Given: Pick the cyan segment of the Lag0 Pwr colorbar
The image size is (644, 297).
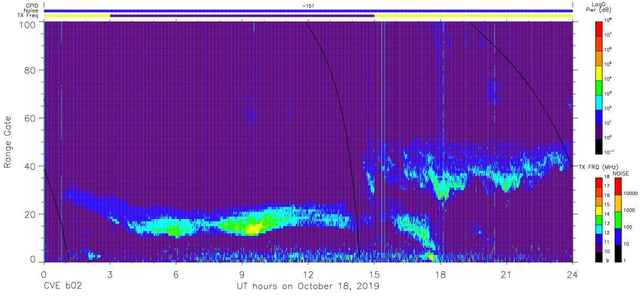Looking at the screenshot, I should pyautogui.click(x=598, y=102).
